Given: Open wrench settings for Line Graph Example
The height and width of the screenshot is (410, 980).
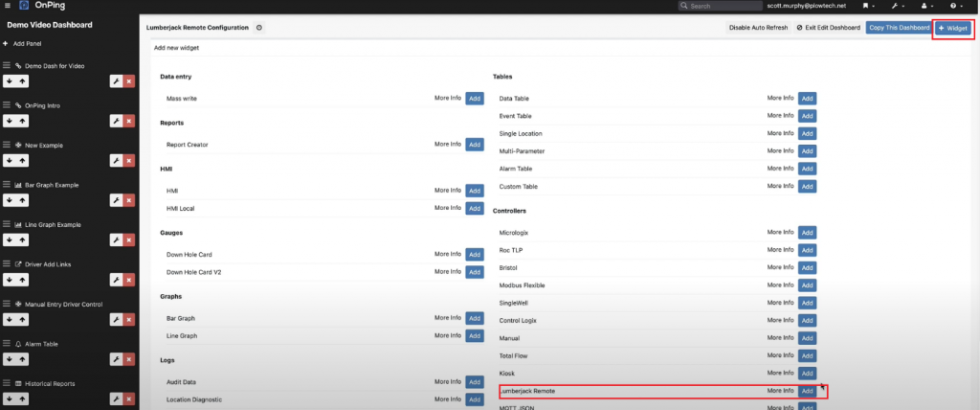Looking at the screenshot, I should click(x=116, y=239).
